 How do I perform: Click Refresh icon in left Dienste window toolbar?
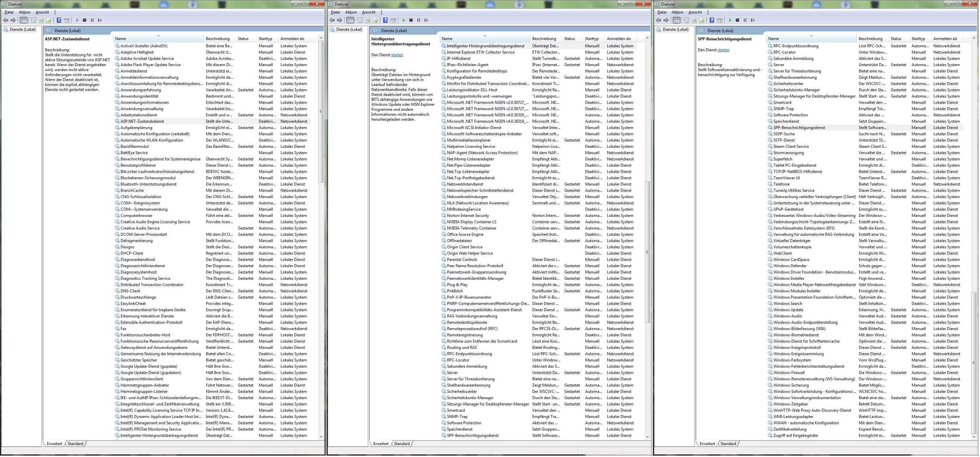[x=42, y=21]
